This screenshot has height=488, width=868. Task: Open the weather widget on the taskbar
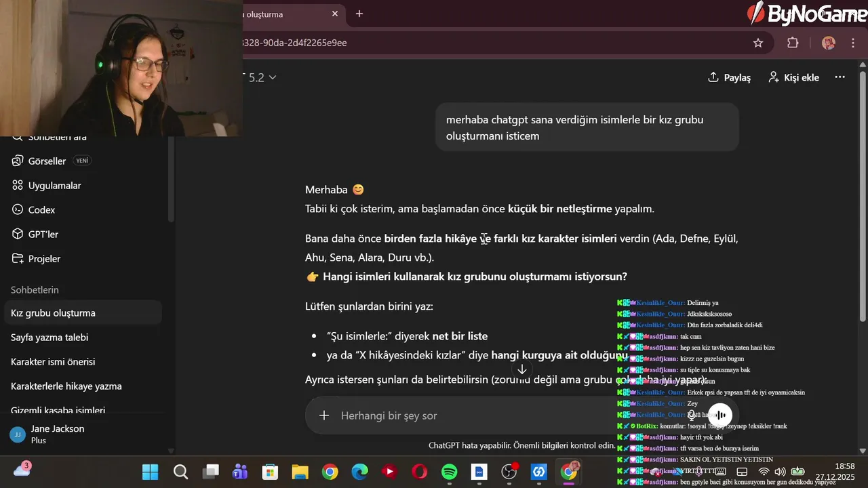click(22, 470)
